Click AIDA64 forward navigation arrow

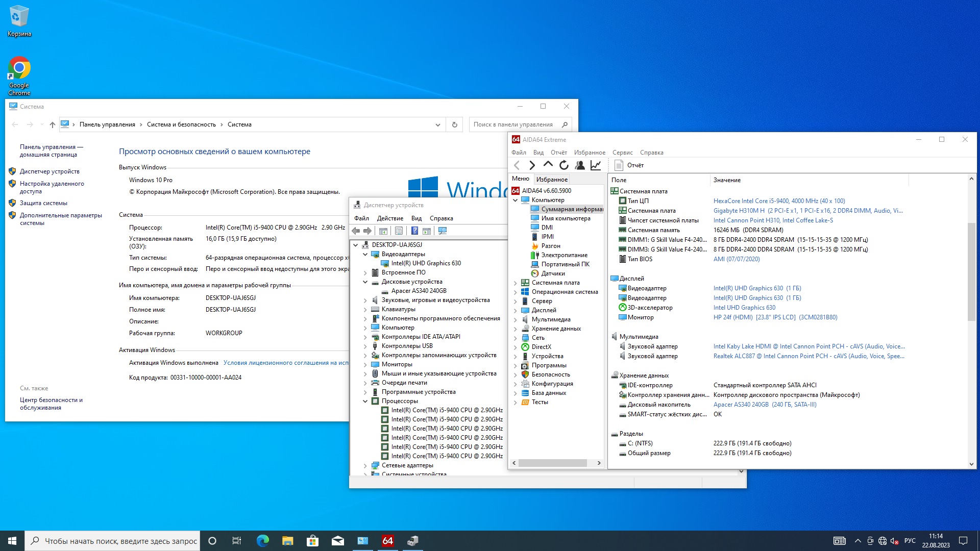click(x=532, y=165)
